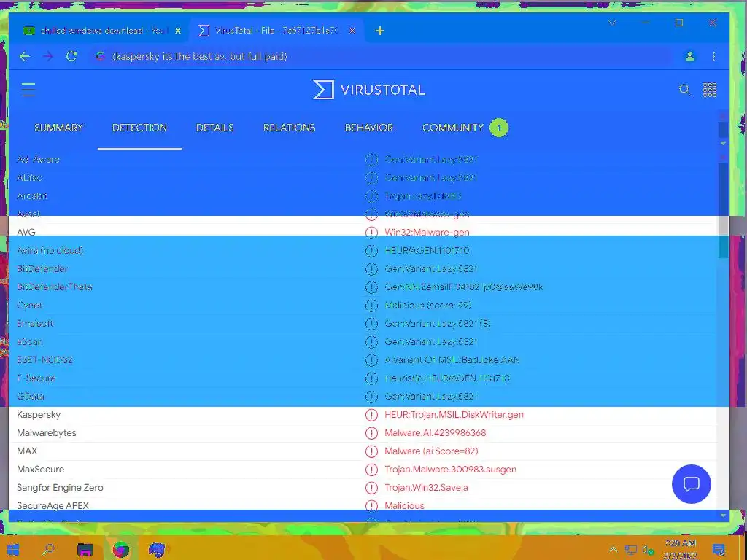Open the notification center icon
Image resolution: width=747 pixels, height=560 pixels.
click(719, 550)
